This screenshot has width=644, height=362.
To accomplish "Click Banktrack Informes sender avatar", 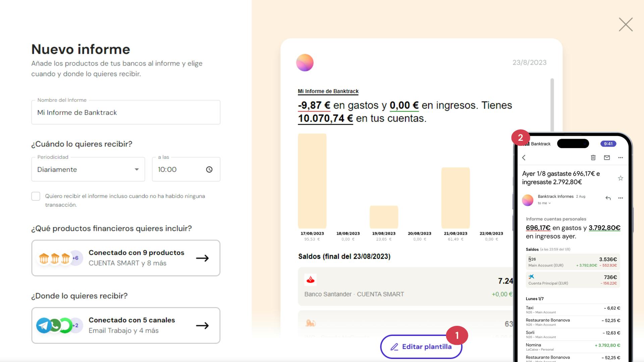I will [528, 200].
